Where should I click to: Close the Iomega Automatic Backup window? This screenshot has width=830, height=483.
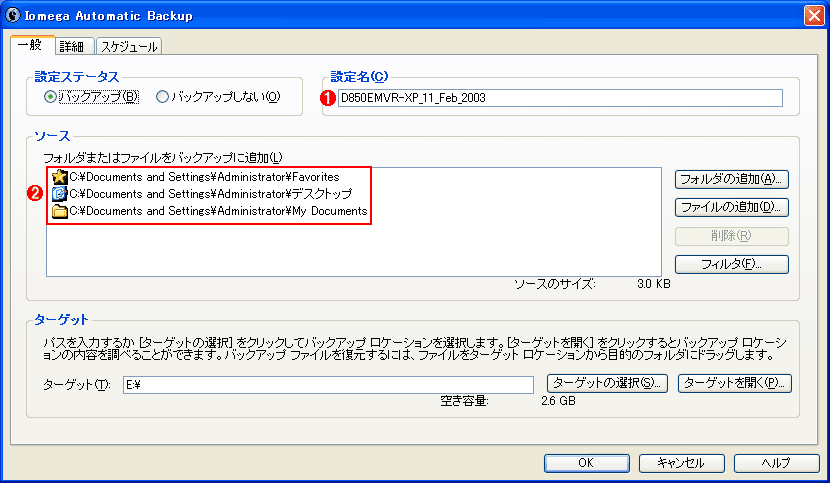(814, 15)
